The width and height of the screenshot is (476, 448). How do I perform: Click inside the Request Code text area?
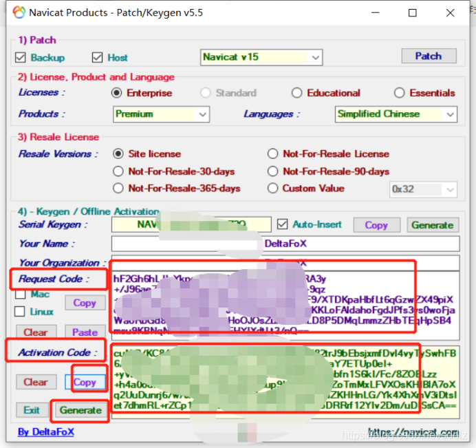pyautogui.click(x=285, y=306)
